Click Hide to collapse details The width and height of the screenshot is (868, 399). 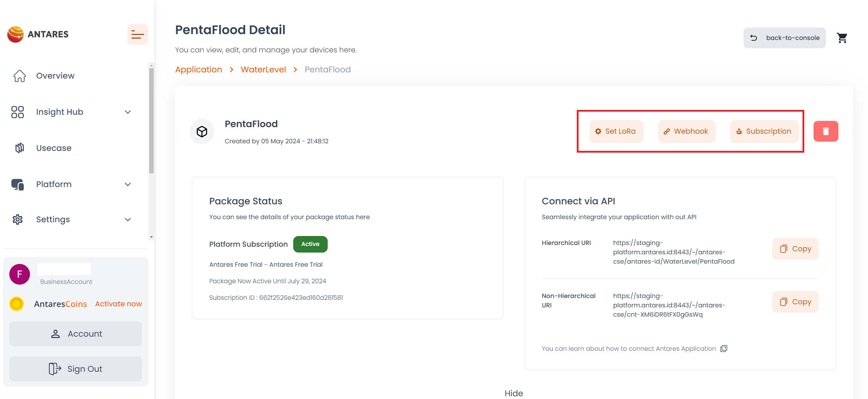pyautogui.click(x=513, y=393)
